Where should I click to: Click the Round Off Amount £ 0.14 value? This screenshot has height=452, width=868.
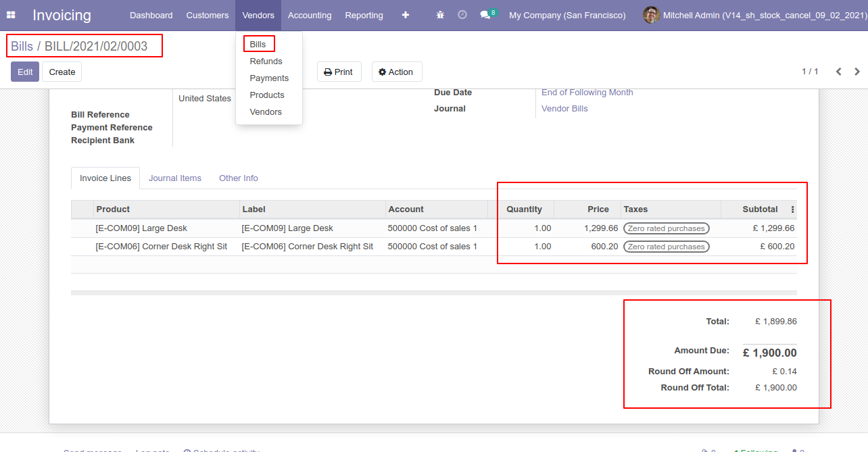click(785, 372)
